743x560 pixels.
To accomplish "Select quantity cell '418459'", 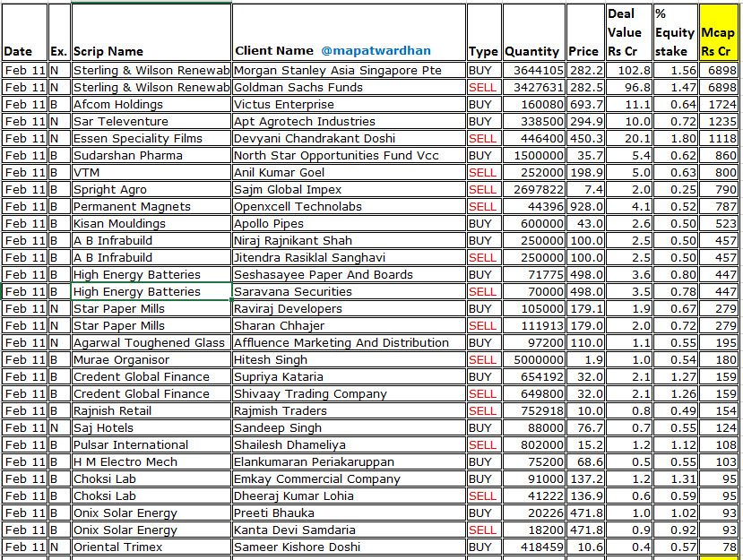I will (534, 547).
